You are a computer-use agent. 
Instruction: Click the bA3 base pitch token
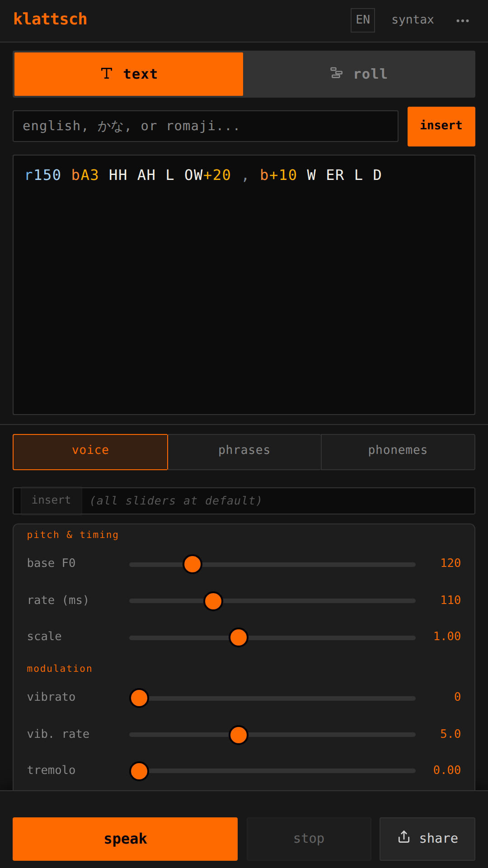(x=85, y=175)
